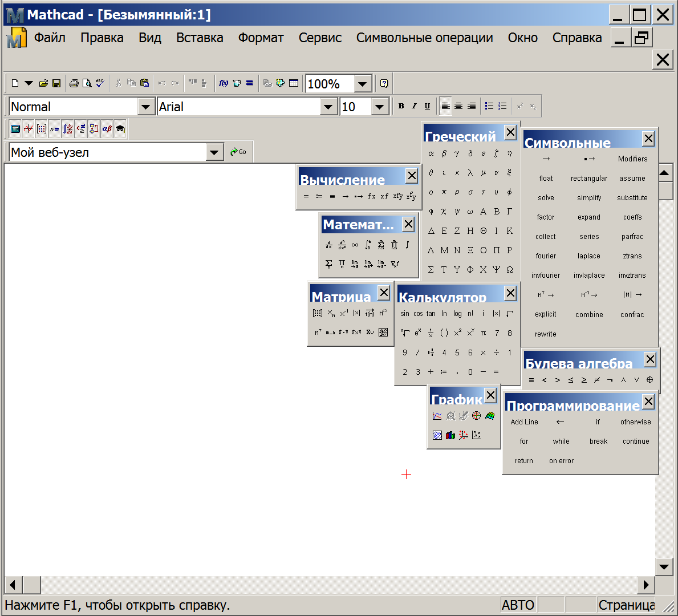Expand the Мой веб-узел address dropdown
The width and height of the screenshot is (678, 616).
(214, 152)
